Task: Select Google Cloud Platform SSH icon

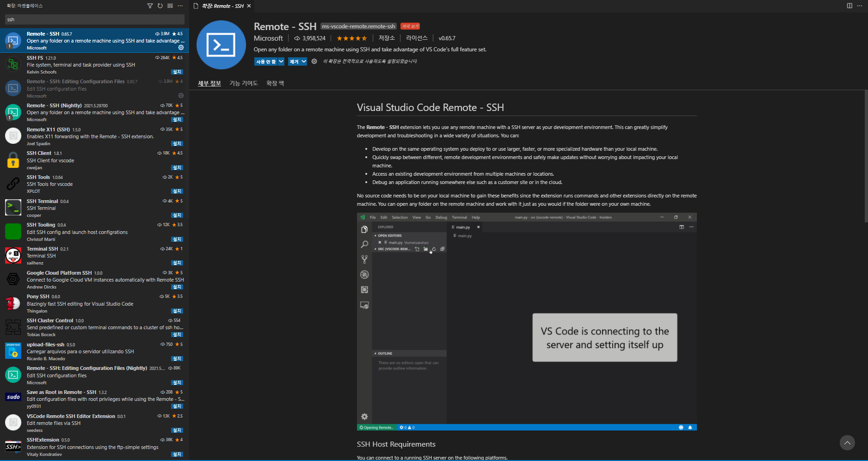Action: [x=13, y=279]
